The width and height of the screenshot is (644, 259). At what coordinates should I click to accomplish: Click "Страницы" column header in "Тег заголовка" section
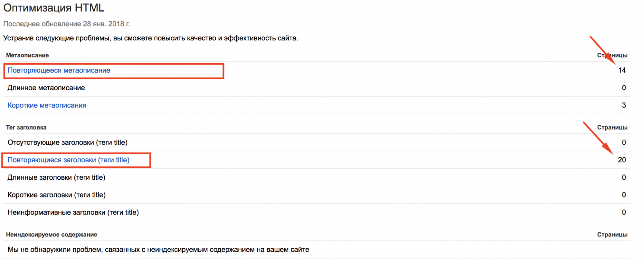[612, 127]
